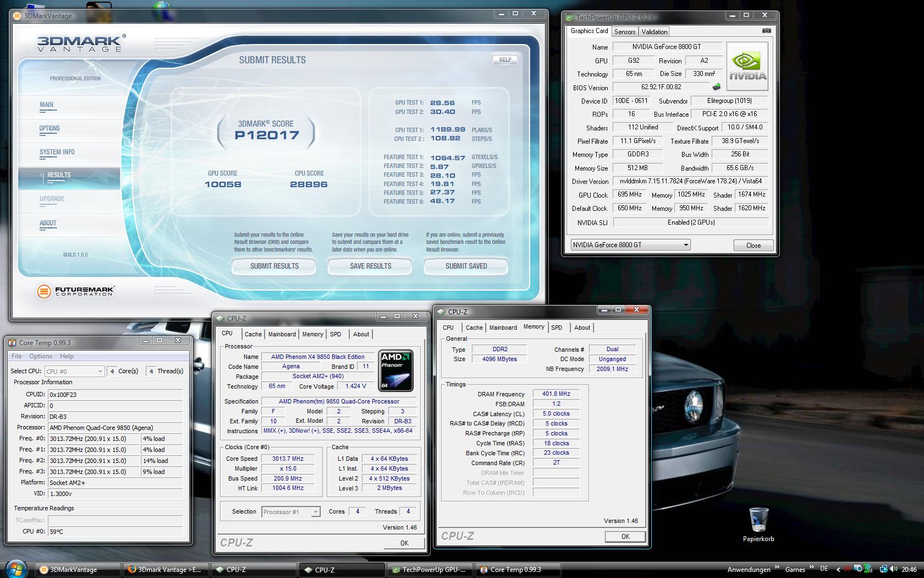This screenshot has width=924, height=578.
Task: Open Graphics Card tab in GPU-Z
Action: [590, 31]
